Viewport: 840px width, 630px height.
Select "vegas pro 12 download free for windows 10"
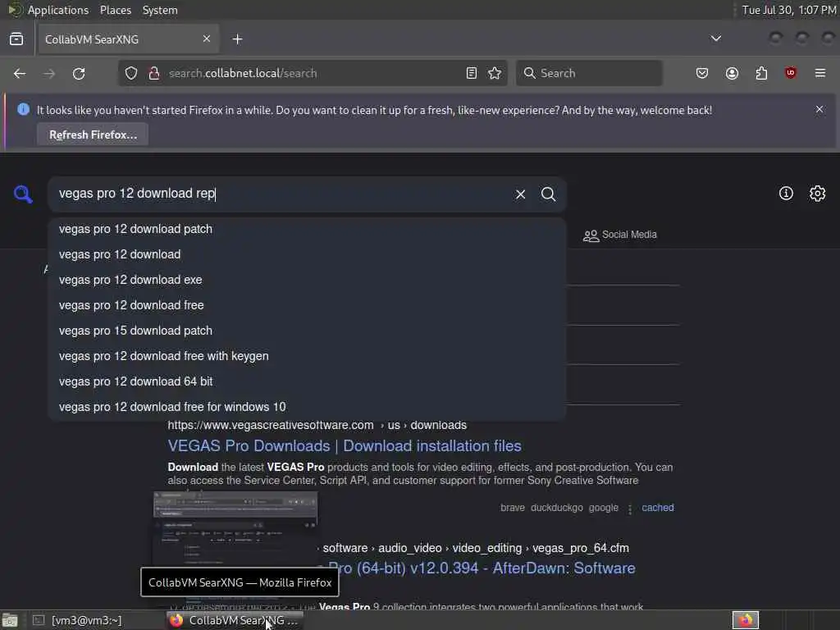[x=307, y=407]
